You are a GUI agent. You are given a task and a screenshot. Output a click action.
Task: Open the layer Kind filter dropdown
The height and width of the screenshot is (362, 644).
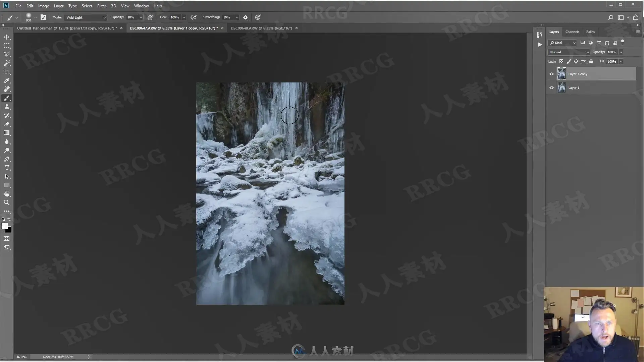562,43
